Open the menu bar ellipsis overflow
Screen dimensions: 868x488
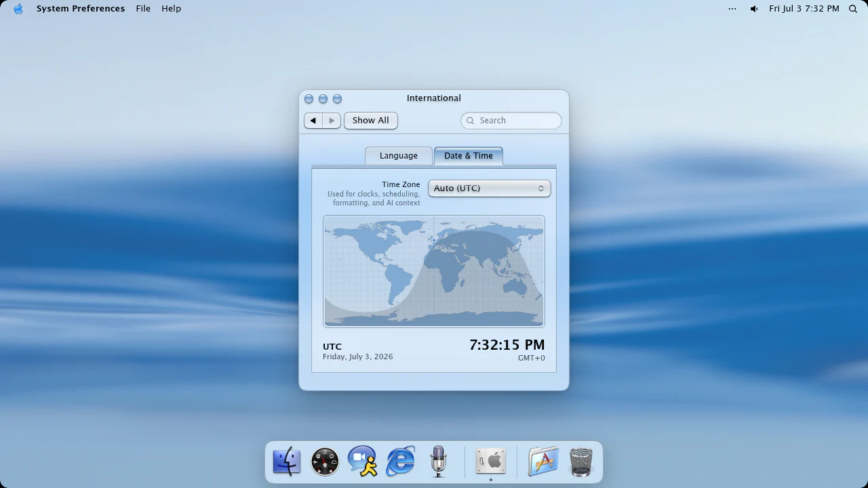(732, 9)
